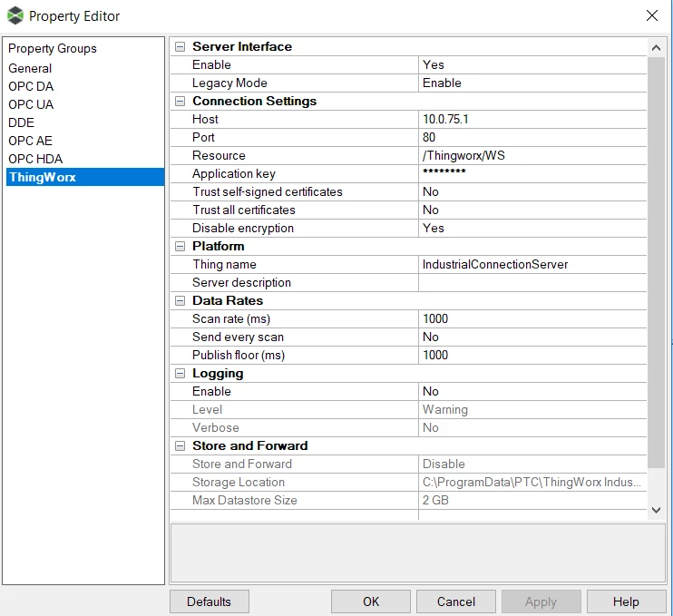673x616 pixels.
Task: Click the description pane below the properties
Action: (x=418, y=552)
